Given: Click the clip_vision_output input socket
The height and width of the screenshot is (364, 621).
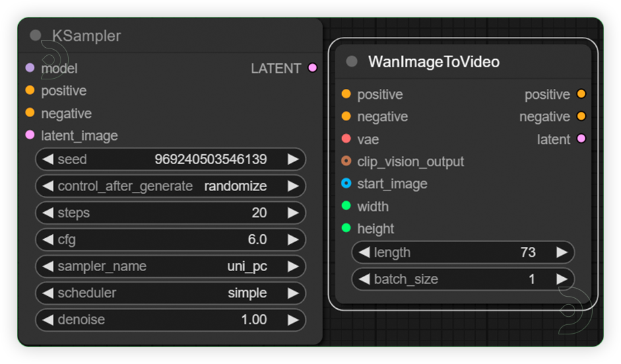Looking at the screenshot, I should pyautogui.click(x=346, y=161).
